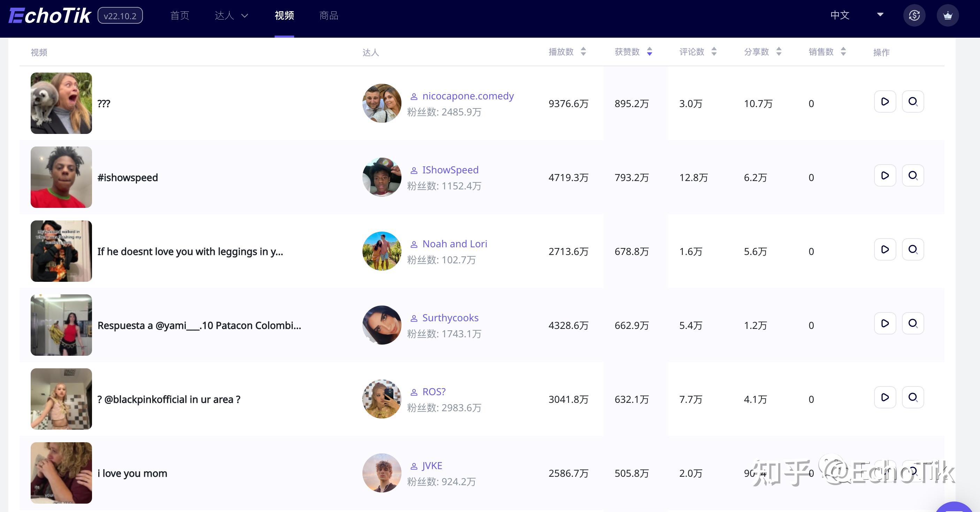Open IShowSpeed creator profile link
This screenshot has height=512, width=980.
coord(450,170)
